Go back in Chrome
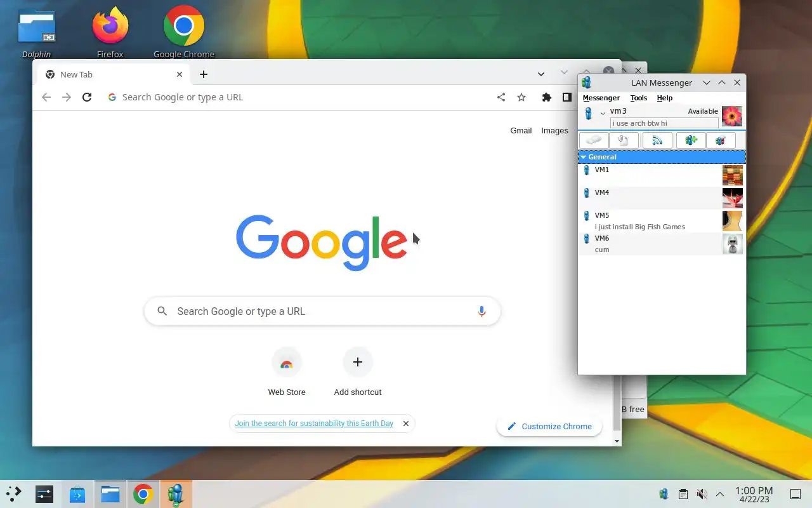812x508 pixels. pos(46,97)
